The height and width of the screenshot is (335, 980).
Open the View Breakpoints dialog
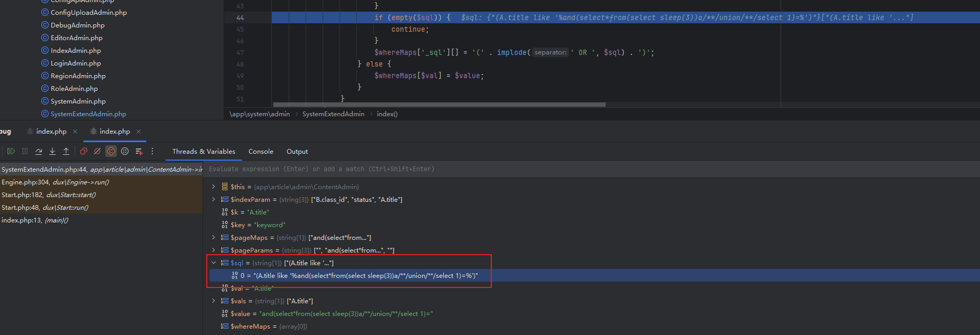(x=84, y=151)
